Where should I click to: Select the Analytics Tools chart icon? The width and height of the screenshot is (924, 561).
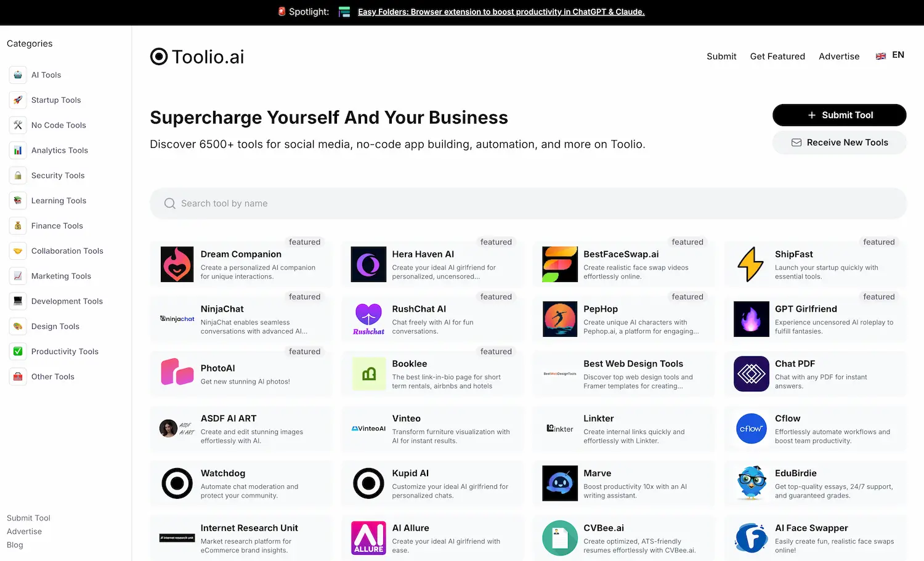pos(18,150)
